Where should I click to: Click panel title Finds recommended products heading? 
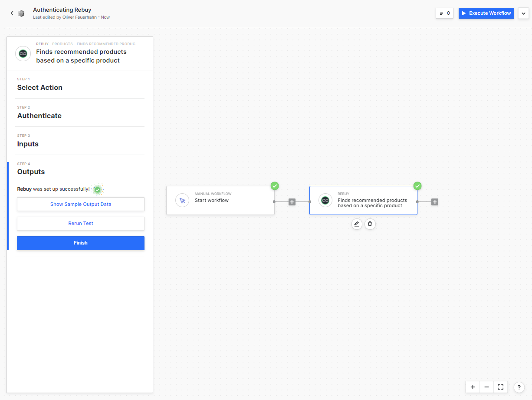82,56
